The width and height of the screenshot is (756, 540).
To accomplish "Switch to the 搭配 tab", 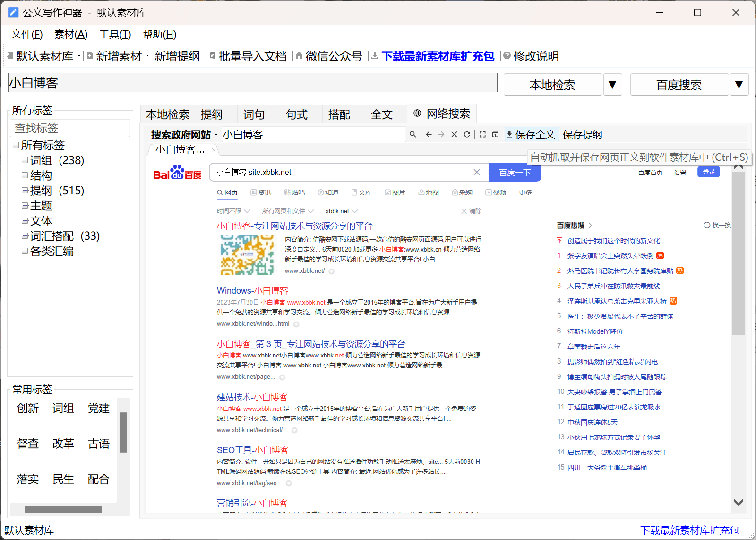I will coord(339,114).
